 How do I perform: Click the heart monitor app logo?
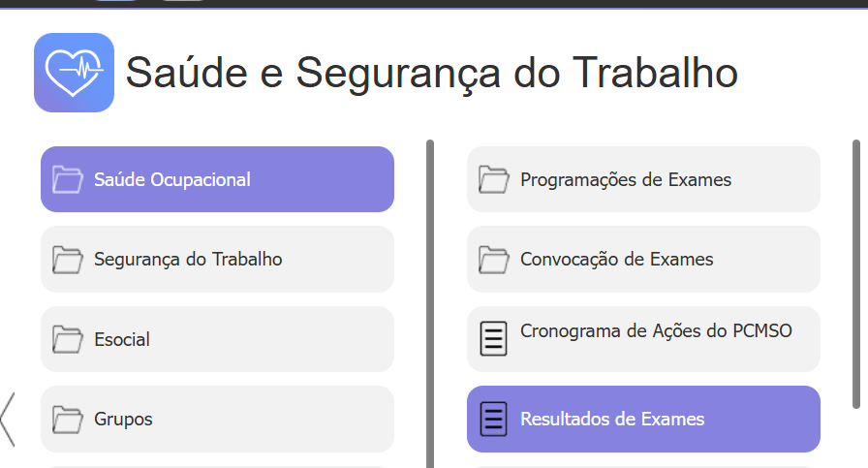point(74,73)
